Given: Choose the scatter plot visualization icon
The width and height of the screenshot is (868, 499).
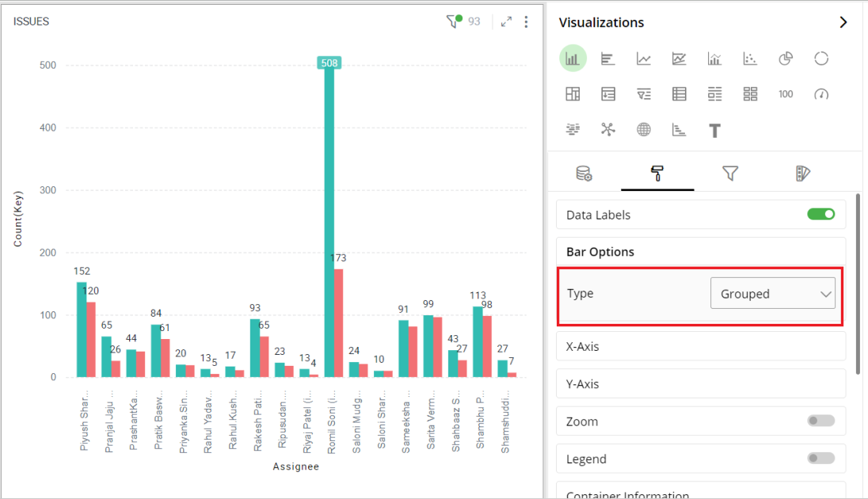Looking at the screenshot, I should 750,58.
